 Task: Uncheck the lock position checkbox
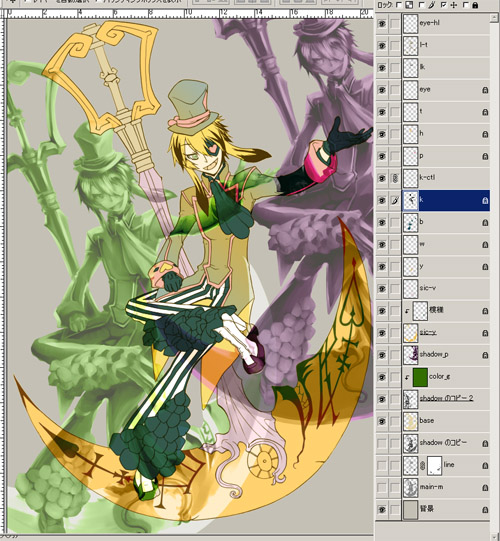[443, 5]
